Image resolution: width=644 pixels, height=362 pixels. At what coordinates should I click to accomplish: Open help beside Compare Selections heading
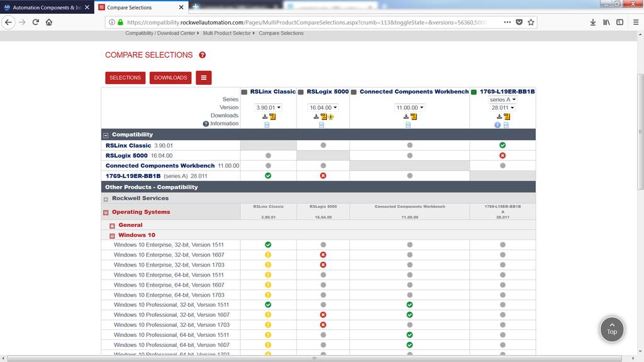point(203,55)
